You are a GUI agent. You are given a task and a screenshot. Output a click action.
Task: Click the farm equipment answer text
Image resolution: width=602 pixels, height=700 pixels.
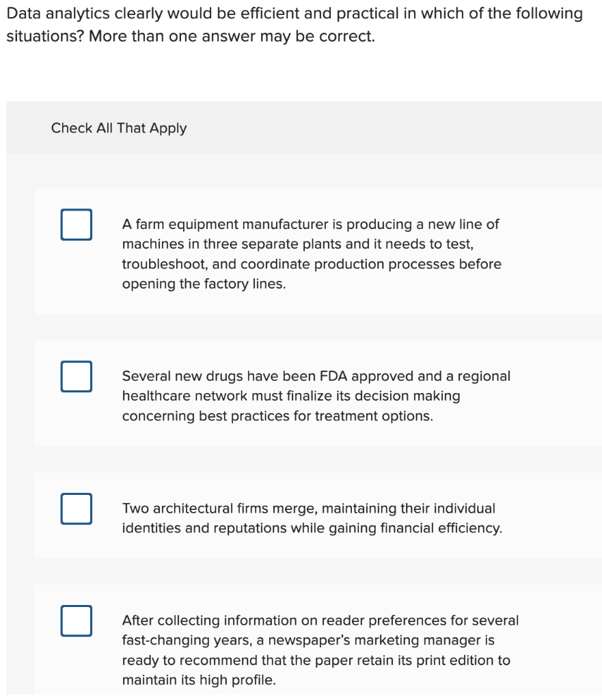click(x=311, y=254)
